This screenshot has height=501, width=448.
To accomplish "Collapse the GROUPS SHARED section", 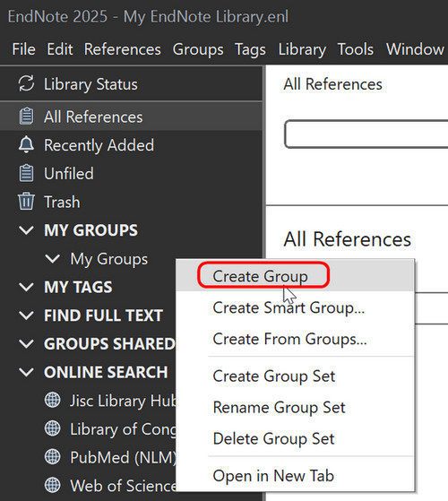I will point(26,344).
